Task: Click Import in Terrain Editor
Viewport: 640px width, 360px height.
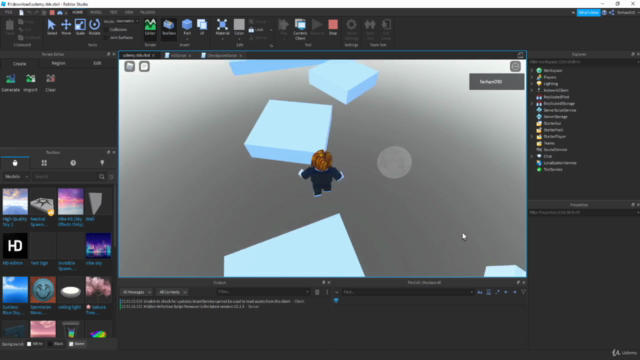Action: tap(31, 83)
